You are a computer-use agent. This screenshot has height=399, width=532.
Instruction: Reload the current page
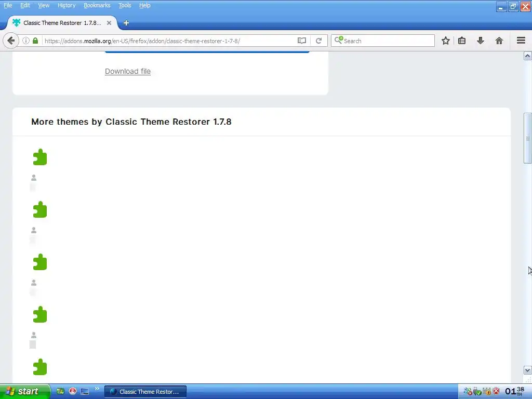pos(318,41)
